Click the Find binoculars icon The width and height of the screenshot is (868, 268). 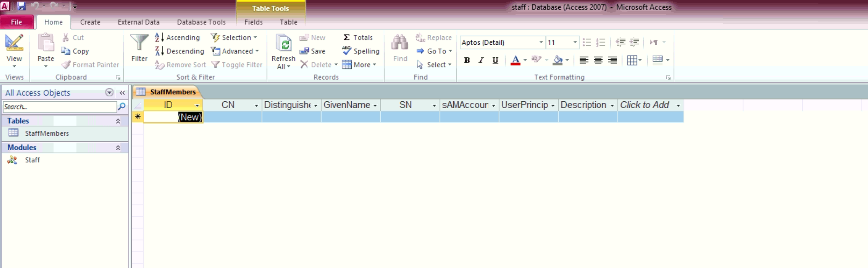[400, 43]
